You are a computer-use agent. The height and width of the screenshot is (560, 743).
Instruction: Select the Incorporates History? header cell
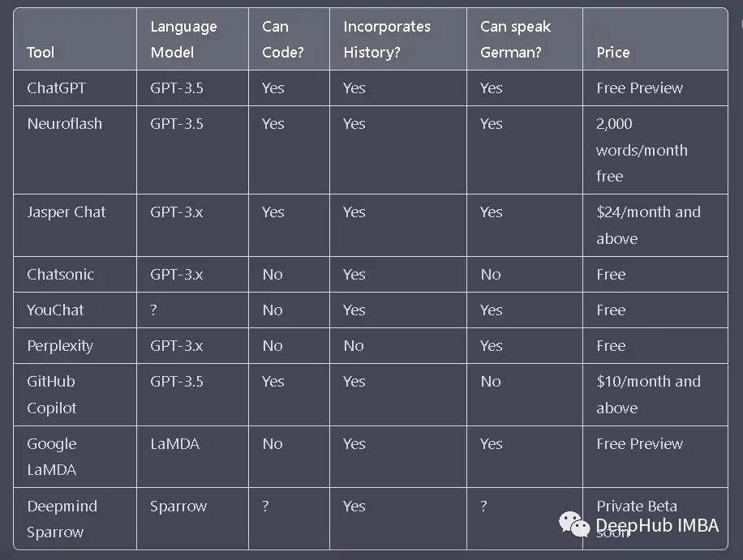387,39
